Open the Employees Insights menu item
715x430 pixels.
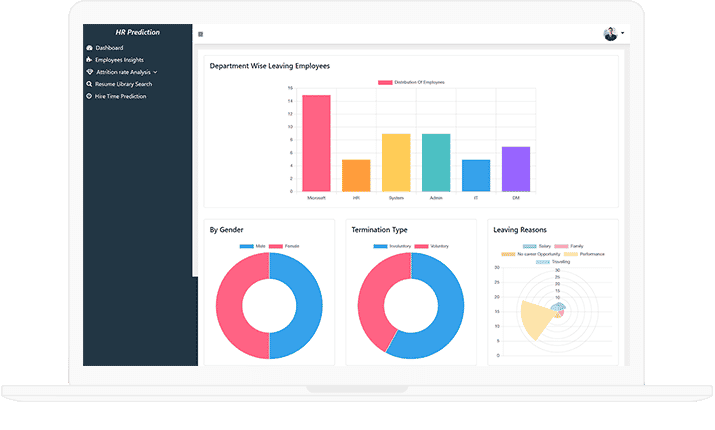point(119,60)
